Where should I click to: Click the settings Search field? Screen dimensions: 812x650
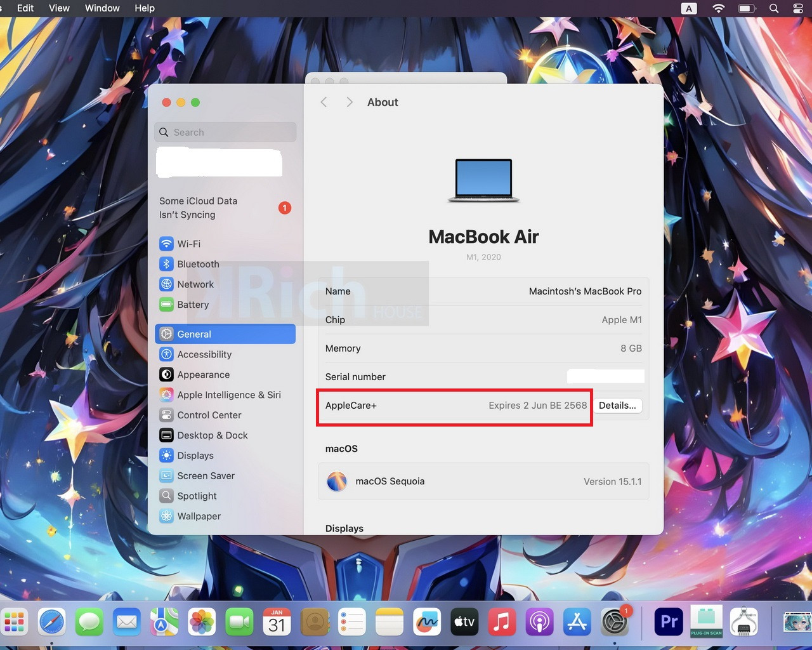225,132
